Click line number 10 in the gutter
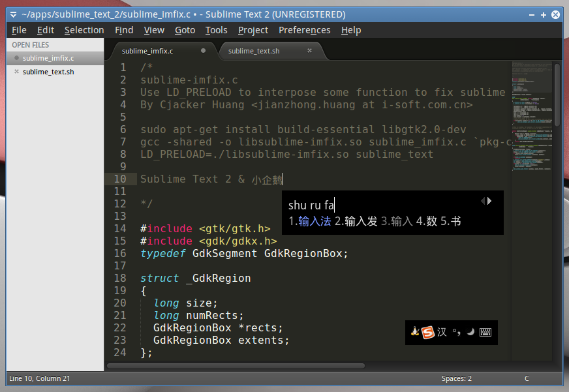 click(120, 179)
